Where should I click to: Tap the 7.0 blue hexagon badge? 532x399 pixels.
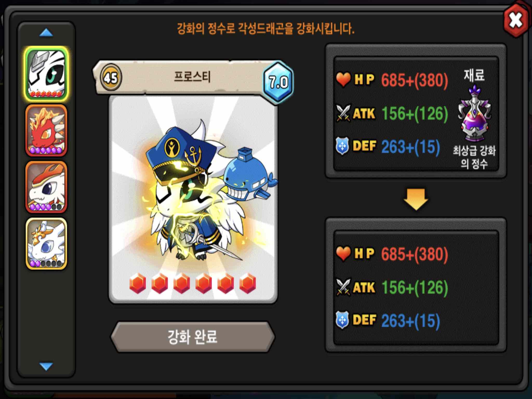click(x=278, y=82)
